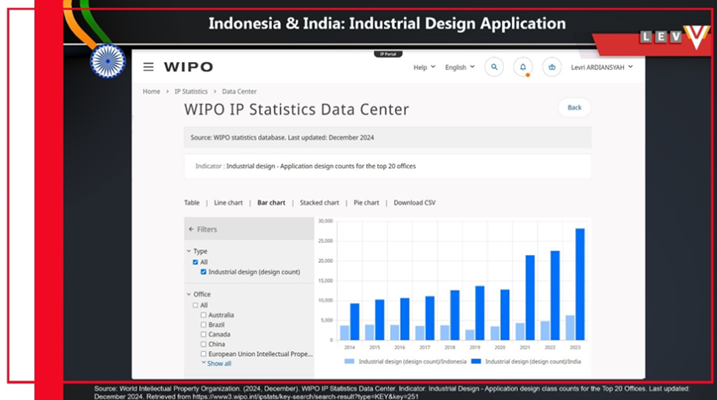Viewport: 717px width, 400px height.
Task: Toggle Indonesia legend swatch in chart
Action: coord(349,360)
